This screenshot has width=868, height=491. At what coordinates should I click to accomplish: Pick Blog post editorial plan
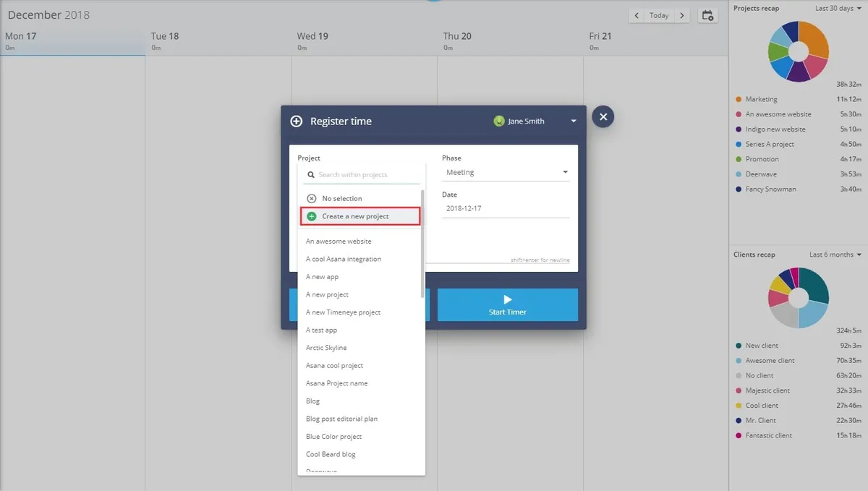click(341, 419)
